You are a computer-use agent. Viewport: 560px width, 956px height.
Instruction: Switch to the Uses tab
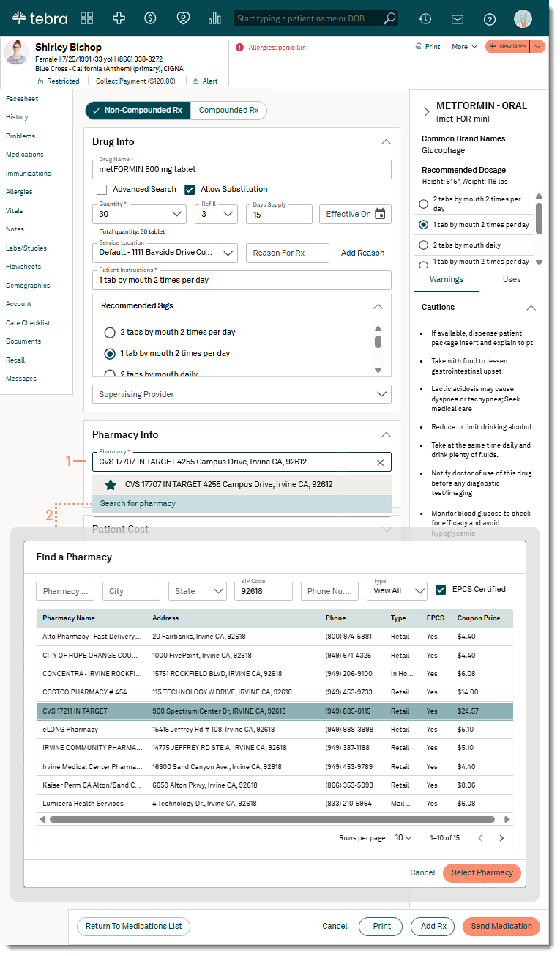512,279
